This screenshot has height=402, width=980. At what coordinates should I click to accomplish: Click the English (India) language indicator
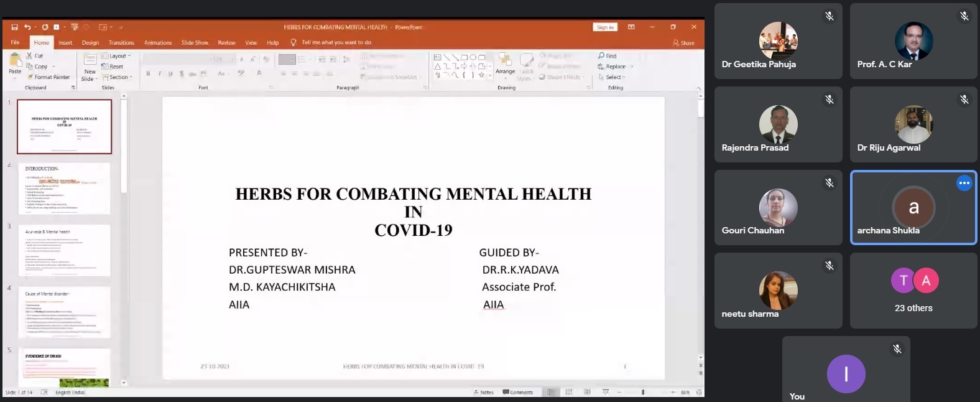pos(70,393)
